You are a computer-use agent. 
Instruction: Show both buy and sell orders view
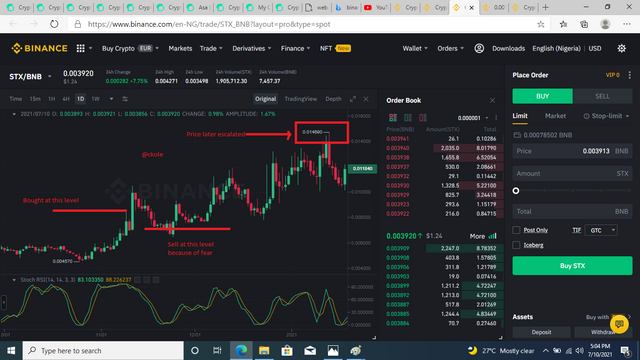tap(393, 118)
